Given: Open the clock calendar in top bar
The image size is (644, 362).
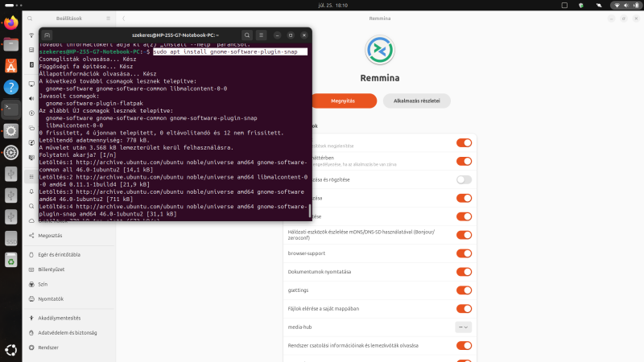Looking at the screenshot, I should [333, 6].
